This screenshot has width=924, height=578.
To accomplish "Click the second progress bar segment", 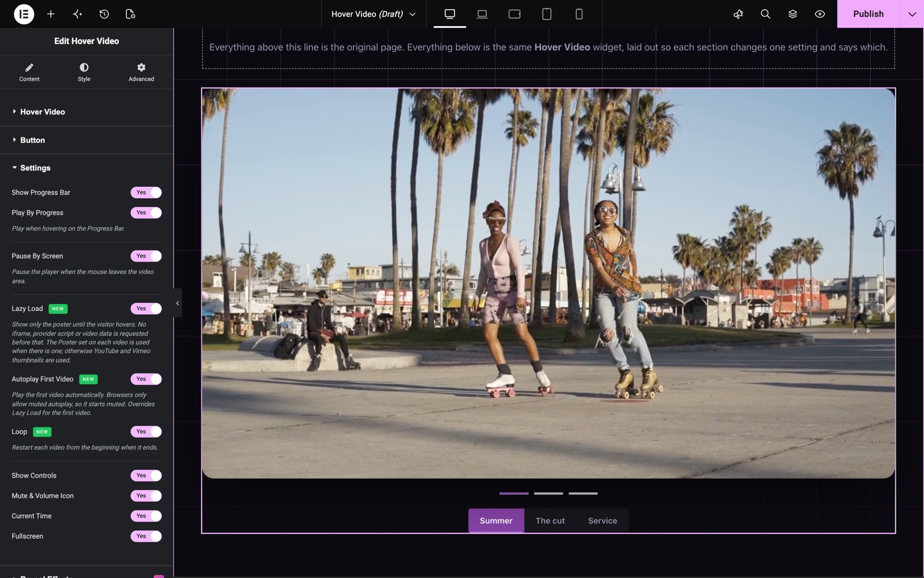I will [x=549, y=494].
